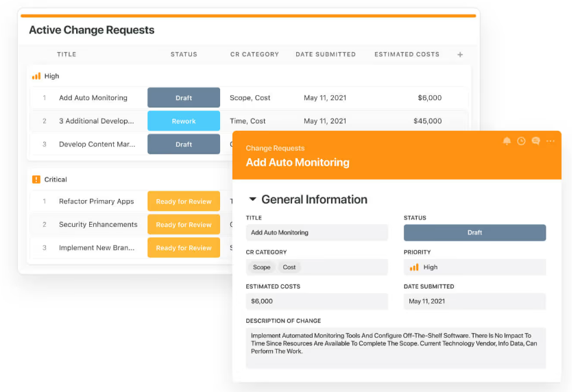Click the DATE SUBMITTED column header
Image resolution: width=580 pixels, height=392 pixels.
326,54
